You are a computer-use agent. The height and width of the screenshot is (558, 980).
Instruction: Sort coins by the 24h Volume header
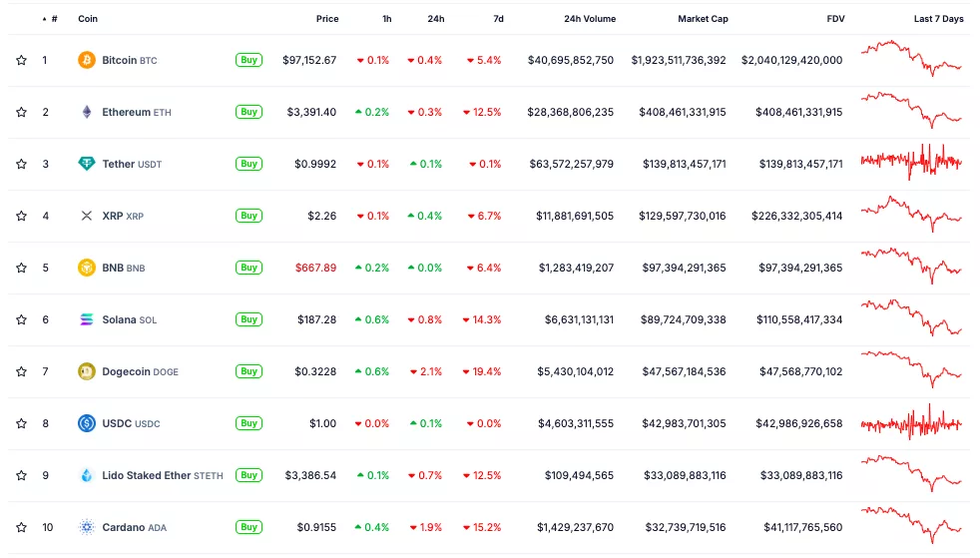click(589, 19)
